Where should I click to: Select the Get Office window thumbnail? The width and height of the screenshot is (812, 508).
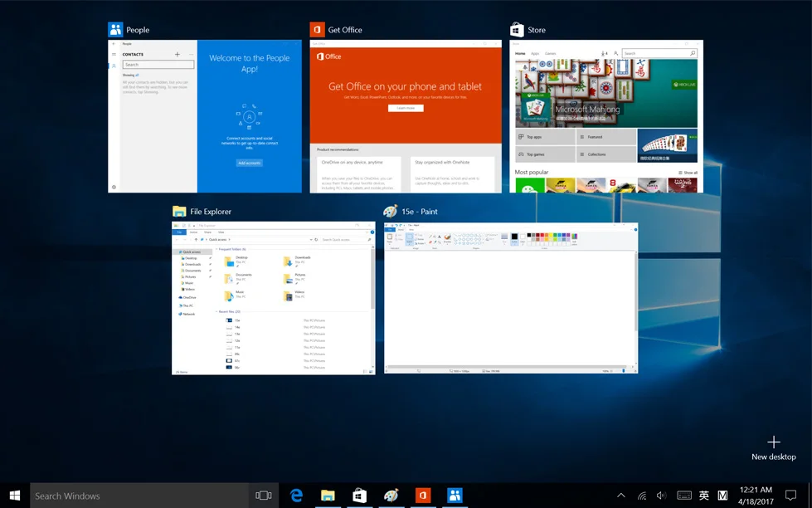coord(406,116)
